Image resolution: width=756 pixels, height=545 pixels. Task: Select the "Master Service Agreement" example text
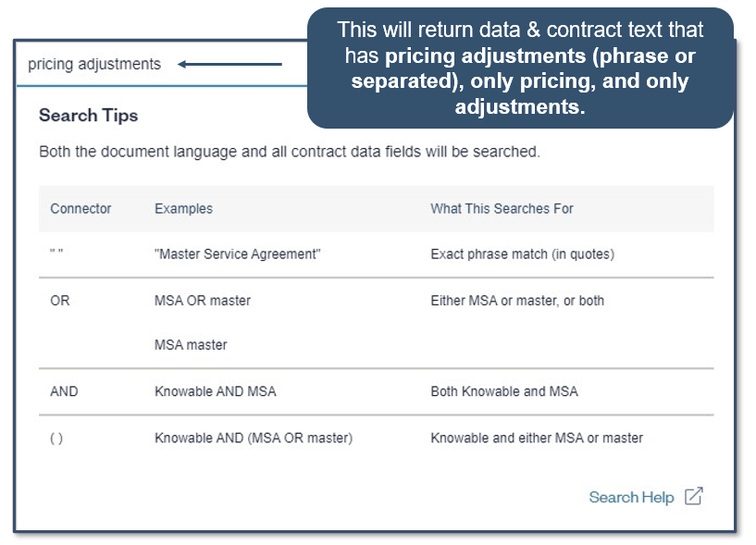[238, 254]
